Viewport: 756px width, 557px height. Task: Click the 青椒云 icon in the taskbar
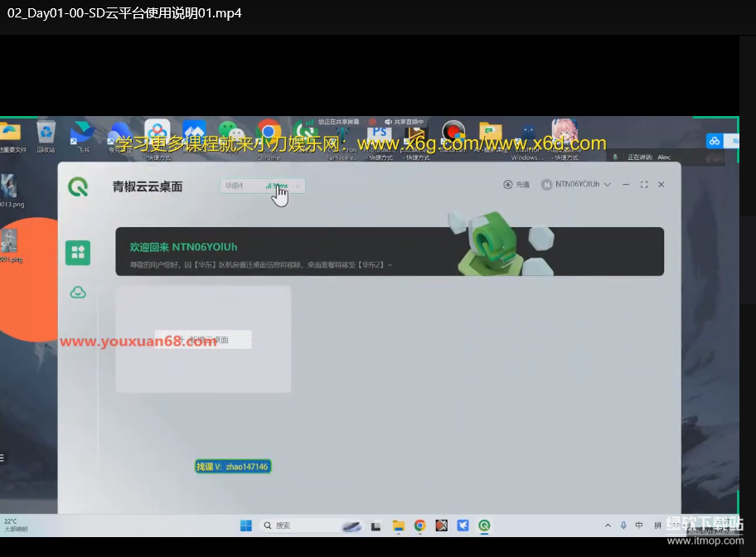tap(485, 526)
